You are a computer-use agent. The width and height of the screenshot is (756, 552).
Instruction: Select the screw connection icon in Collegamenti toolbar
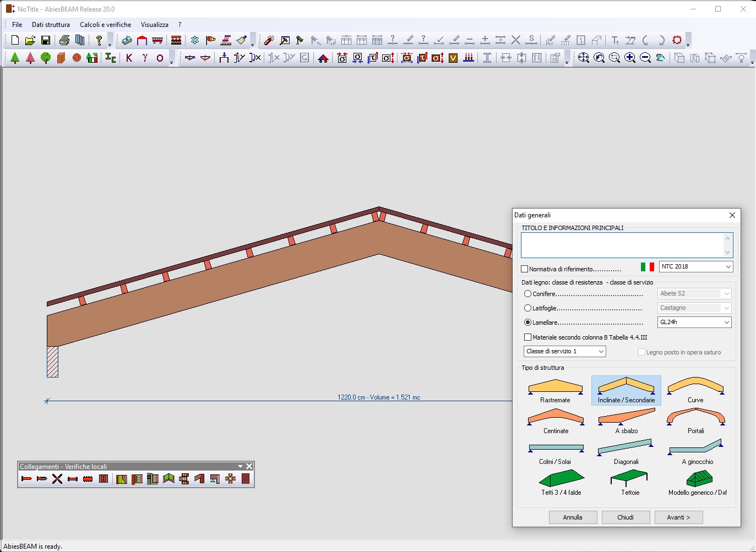tap(42, 479)
